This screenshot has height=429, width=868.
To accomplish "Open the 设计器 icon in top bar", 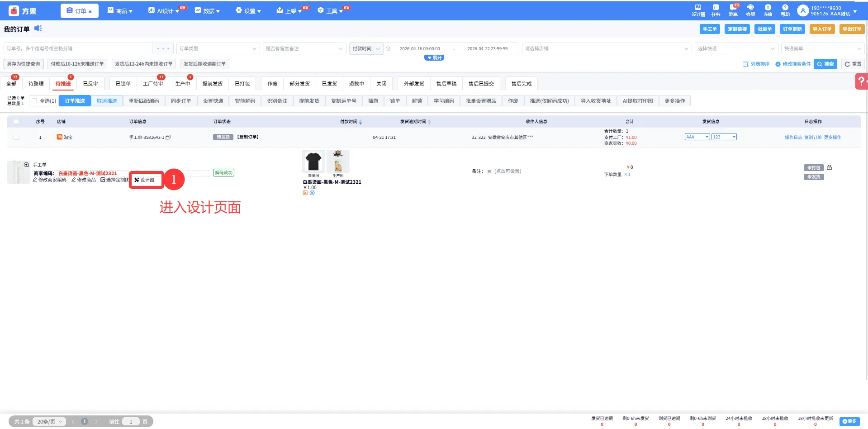I will [698, 10].
